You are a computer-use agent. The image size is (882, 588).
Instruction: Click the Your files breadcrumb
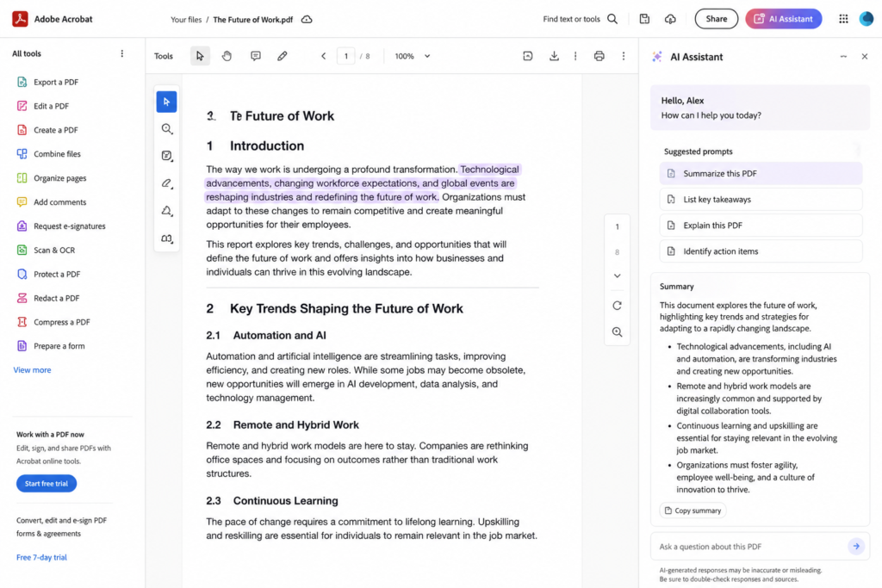(x=186, y=20)
